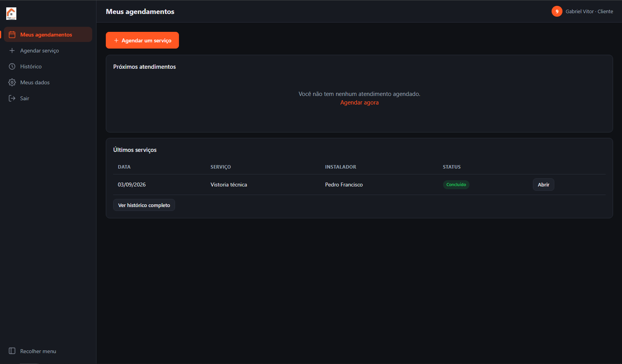Screen dimensions: 622x364
Task: Click the Últimos serviços heading
Action: tap(135, 150)
